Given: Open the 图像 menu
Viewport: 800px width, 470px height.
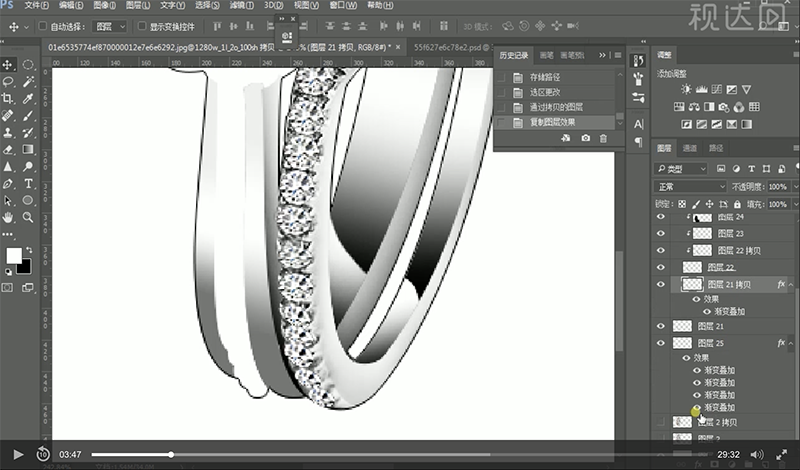Looking at the screenshot, I should click(104, 6).
